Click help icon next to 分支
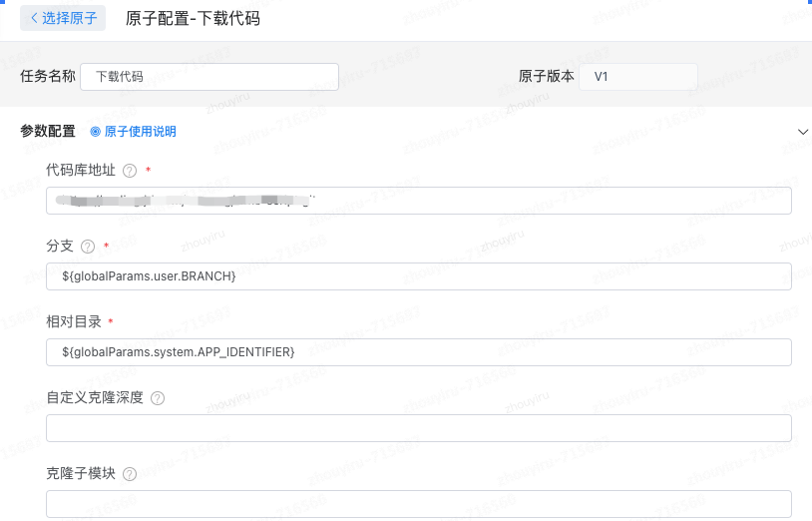The height and width of the screenshot is (521, 812). (x=88, y=247)
